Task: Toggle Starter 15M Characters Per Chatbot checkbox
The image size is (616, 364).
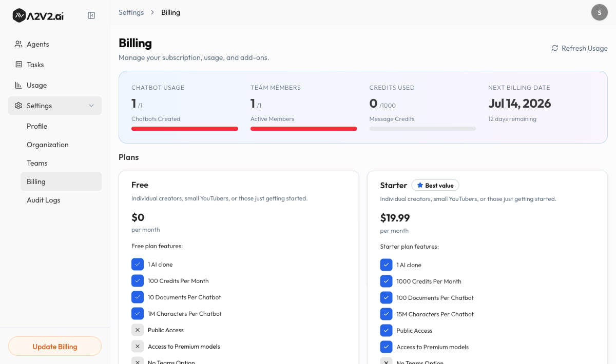Action: click(386, 314)
